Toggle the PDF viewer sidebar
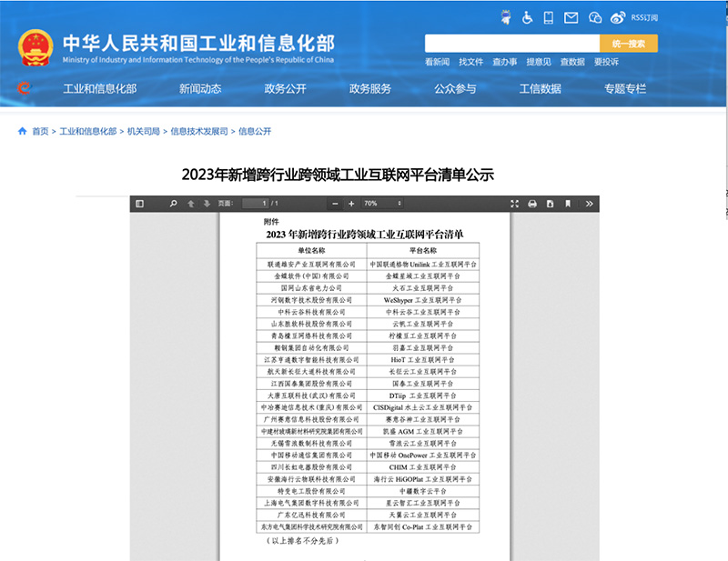Image resolution: width=728 pixels, height=561 pixels. click(140, 204)
